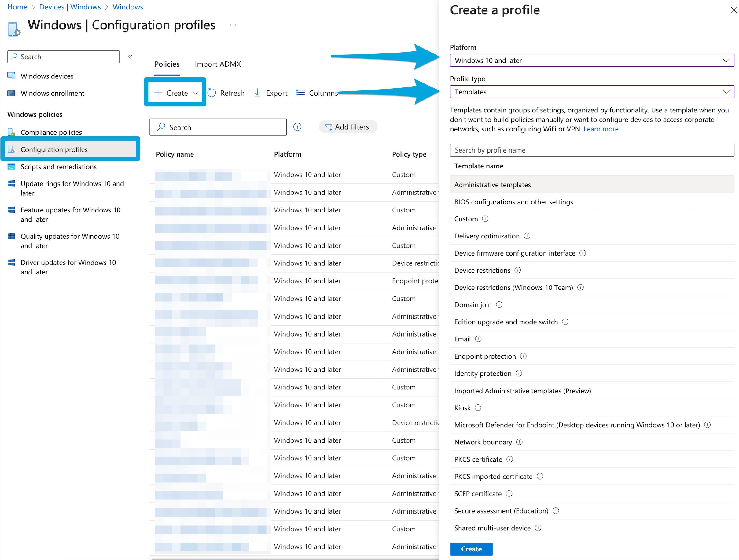Switch to the Import ADMX tab
The width and height of the screenshot is (739, 560).
tap(218, 64)
